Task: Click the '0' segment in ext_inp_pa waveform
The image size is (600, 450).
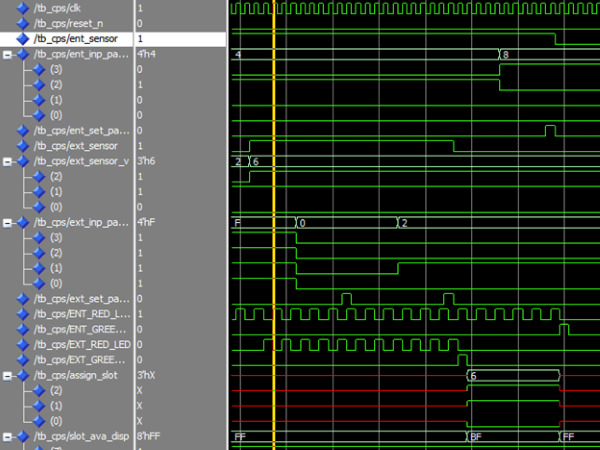Action: [347, 223]
